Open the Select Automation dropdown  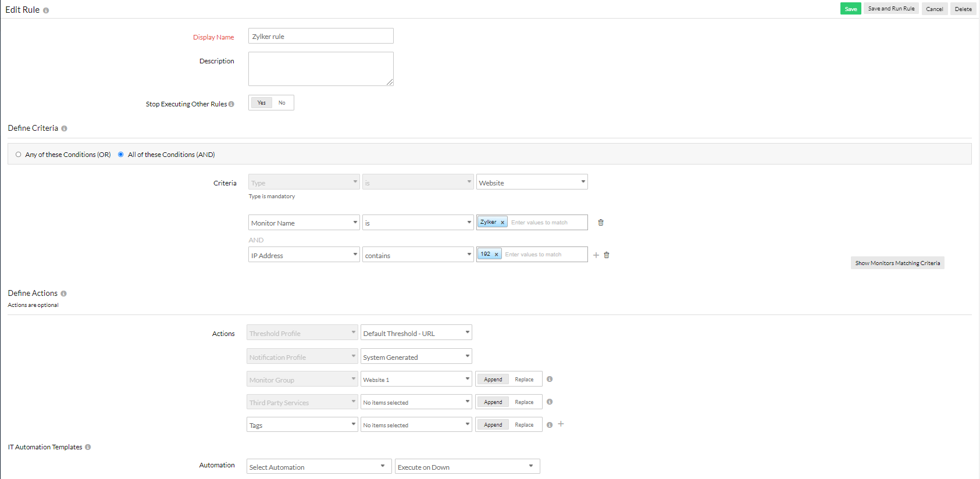[318, 467]
